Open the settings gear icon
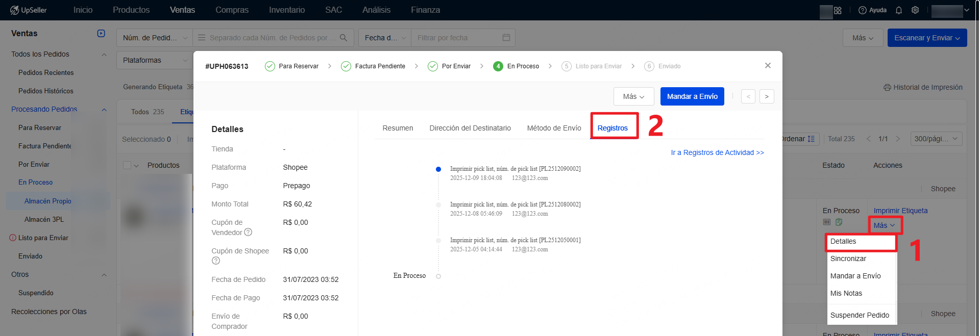Viewport: 980px width, 336px height. pos(915,10)
